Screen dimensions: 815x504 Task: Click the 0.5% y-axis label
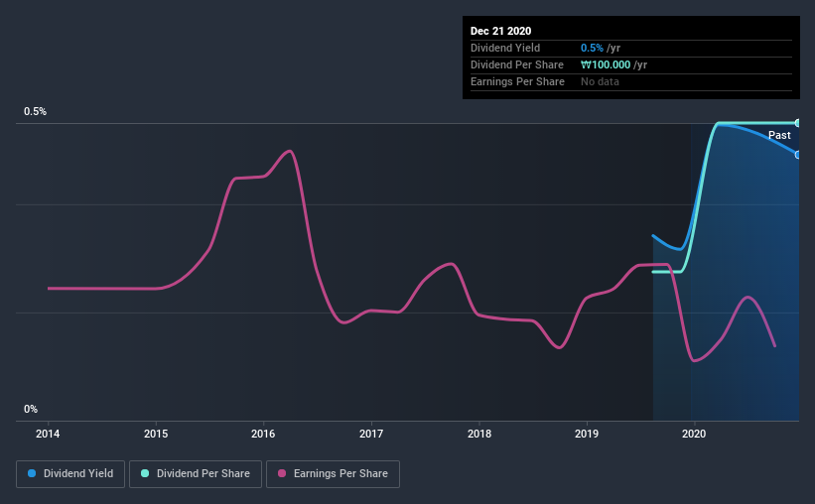coord(35,112)
